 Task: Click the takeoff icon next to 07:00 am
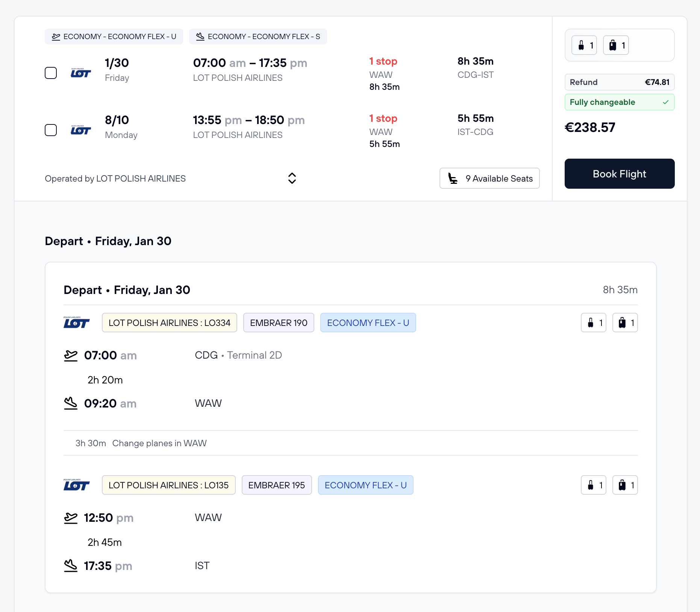click(x=71, y=355)
